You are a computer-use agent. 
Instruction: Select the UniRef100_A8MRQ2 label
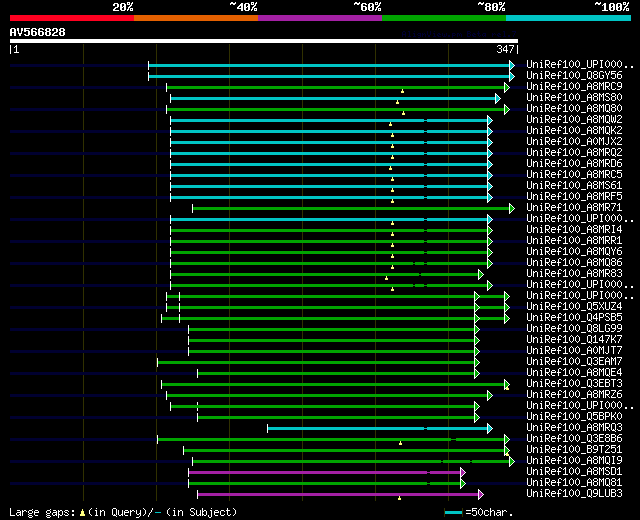(x=574, y=153)
